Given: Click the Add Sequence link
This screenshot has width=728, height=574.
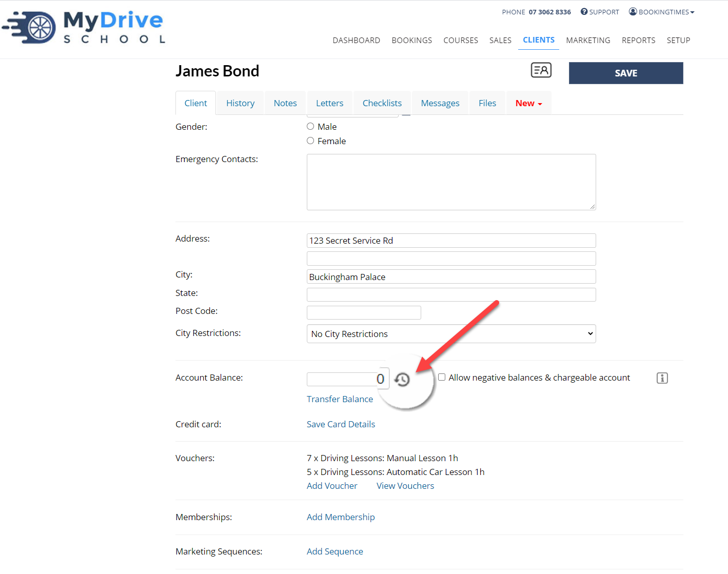Looking at the screenshot, I should [335, 551].
